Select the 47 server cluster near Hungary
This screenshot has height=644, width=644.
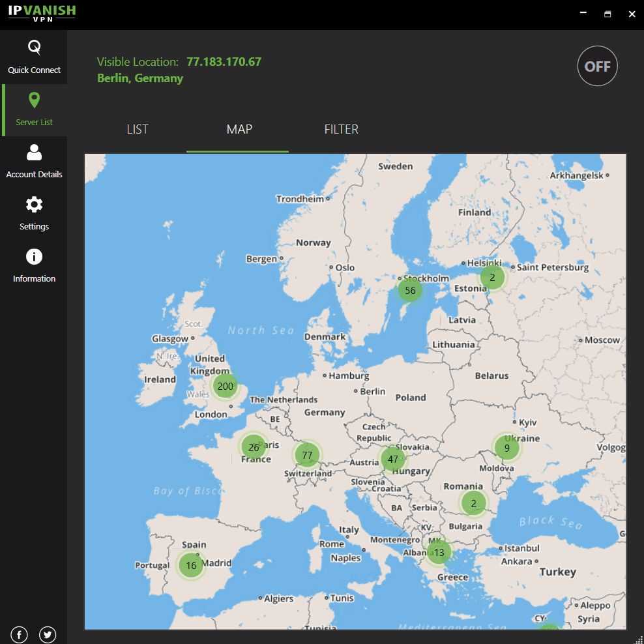point(392,459)
